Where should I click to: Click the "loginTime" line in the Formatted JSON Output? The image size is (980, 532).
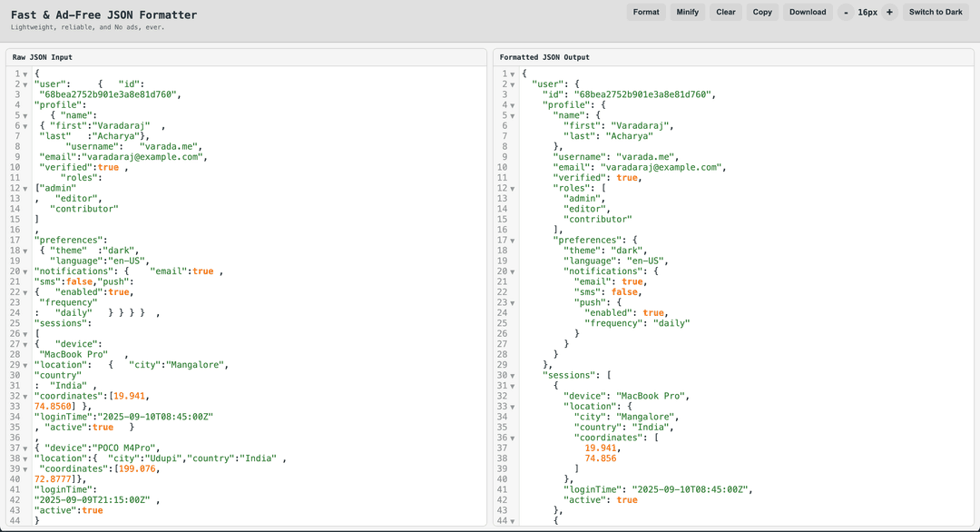point(657,490)
